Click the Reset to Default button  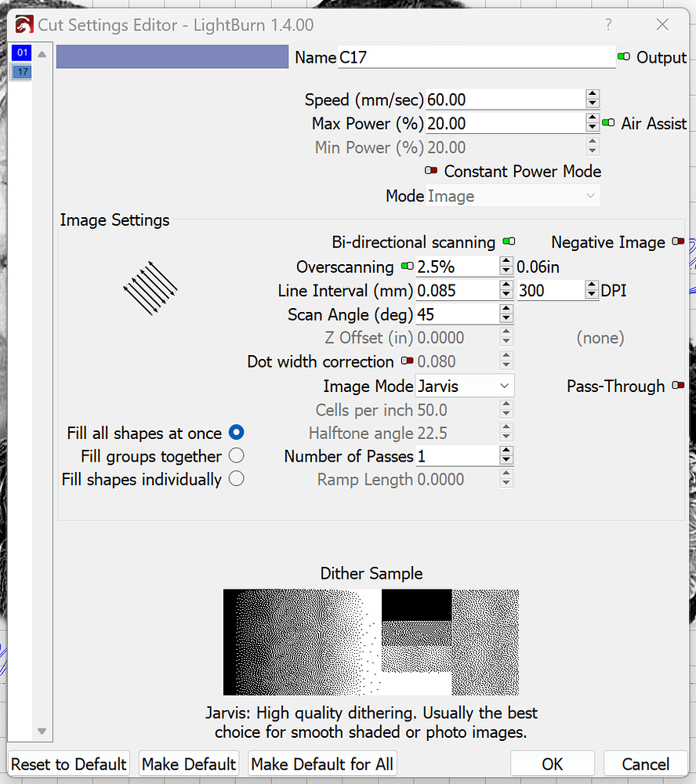click(68, 764)
